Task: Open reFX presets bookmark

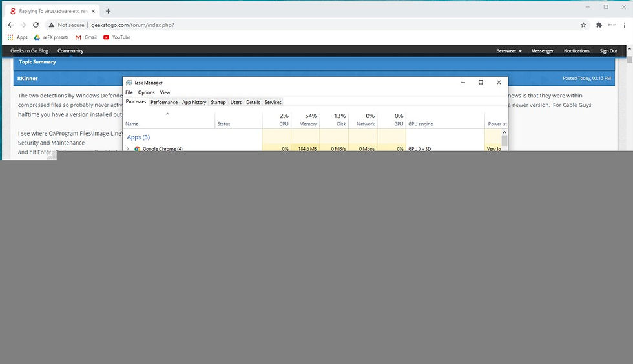Action: (x=51, y=37)
